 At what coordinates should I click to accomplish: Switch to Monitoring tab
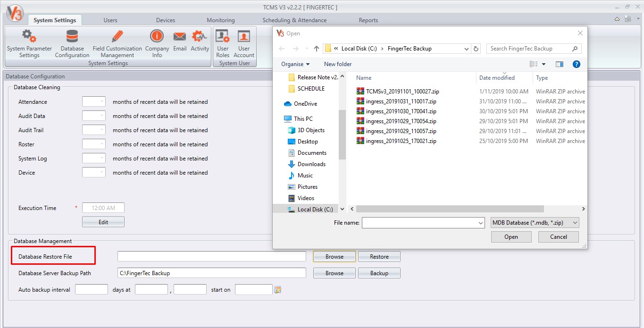tap(221, 20)
